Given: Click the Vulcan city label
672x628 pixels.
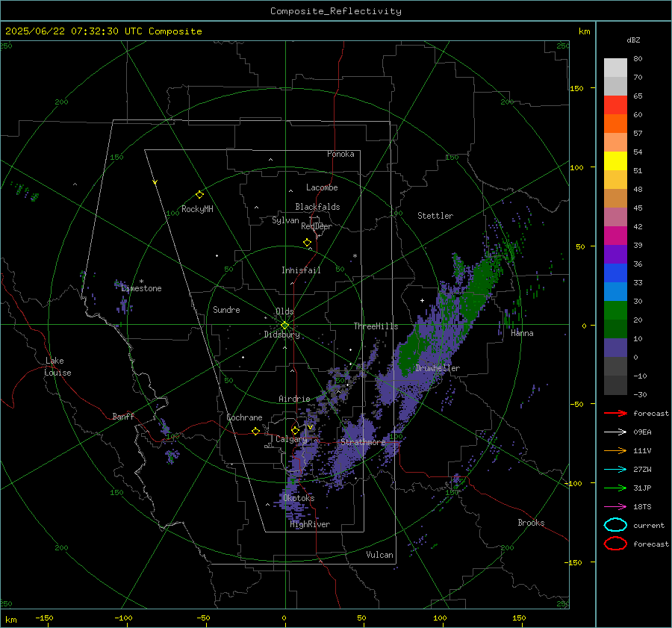Looking at the screenshot, I should (379, 555).
